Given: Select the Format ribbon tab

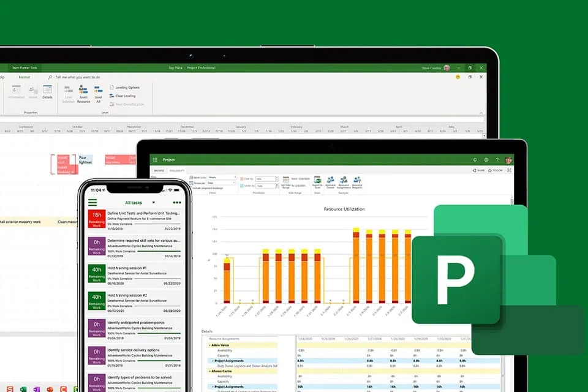Looking at the screenshot, I should tap(23, 77).
